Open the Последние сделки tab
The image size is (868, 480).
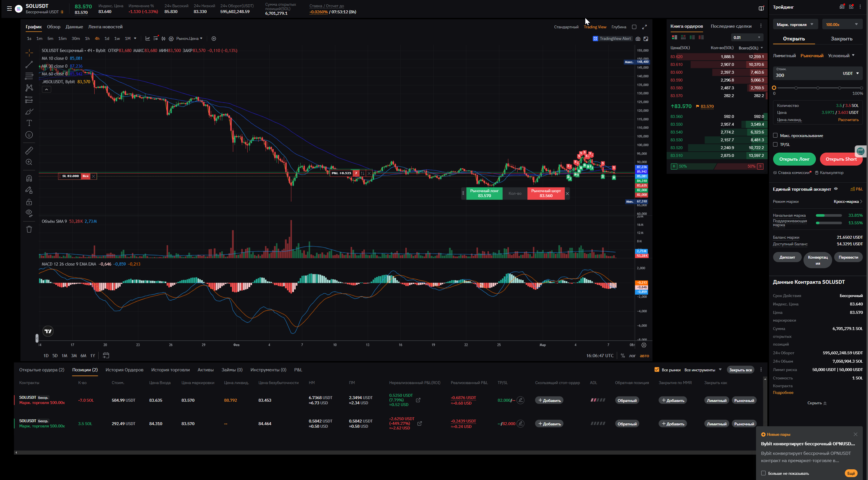click(731, 26)
